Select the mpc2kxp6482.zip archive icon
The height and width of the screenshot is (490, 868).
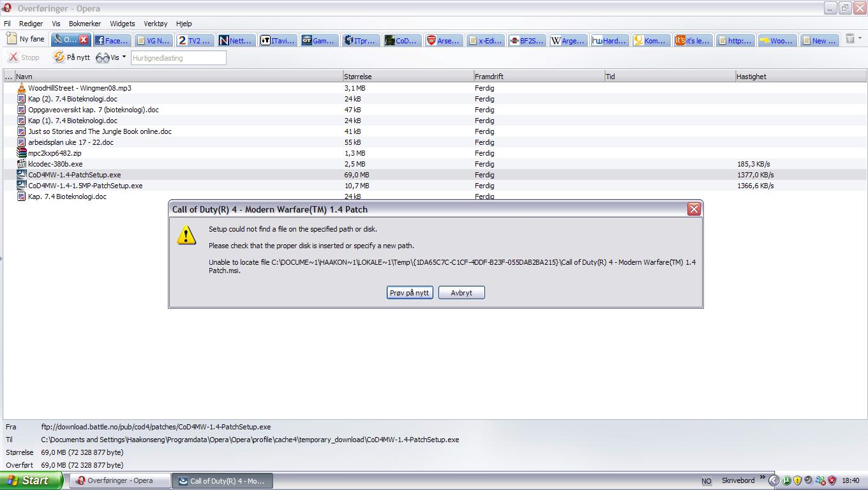pyautogui.click(x=22, y=153)
